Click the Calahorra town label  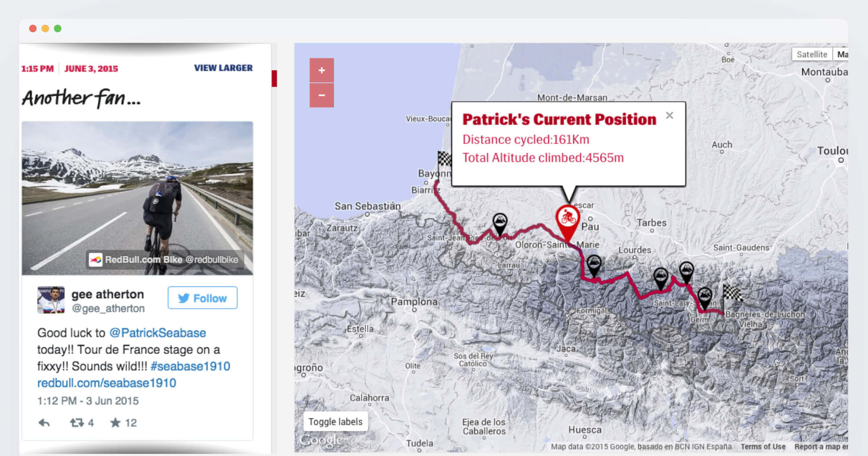[369, 397]
